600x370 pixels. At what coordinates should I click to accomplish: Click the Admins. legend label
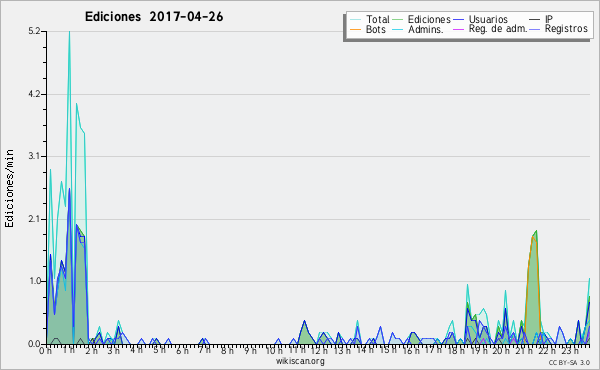pos(426,29)
